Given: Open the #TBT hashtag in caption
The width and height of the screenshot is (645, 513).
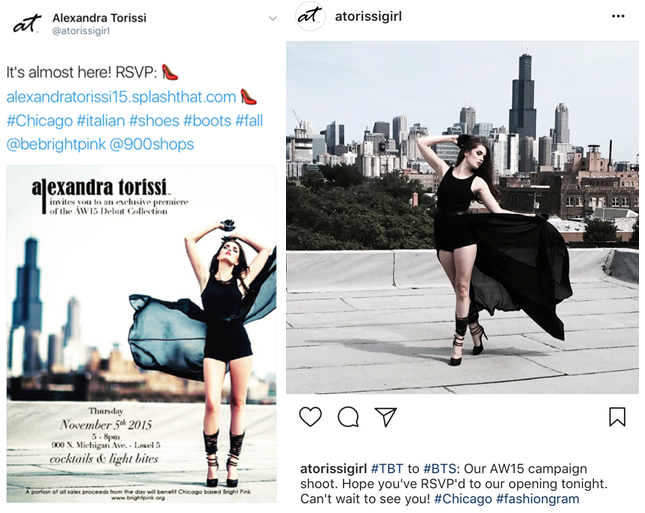Looking at the screenshot, I should click(x=387, y=469).
